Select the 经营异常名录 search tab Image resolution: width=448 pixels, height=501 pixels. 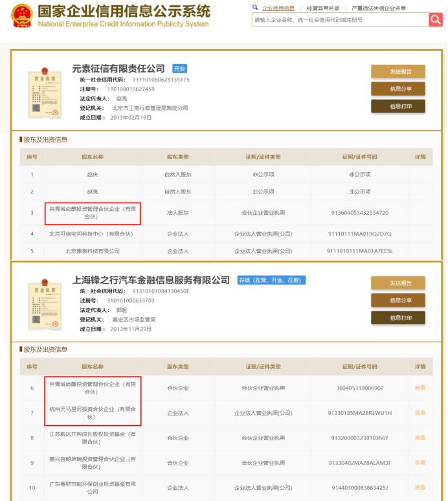click(323, 8)
